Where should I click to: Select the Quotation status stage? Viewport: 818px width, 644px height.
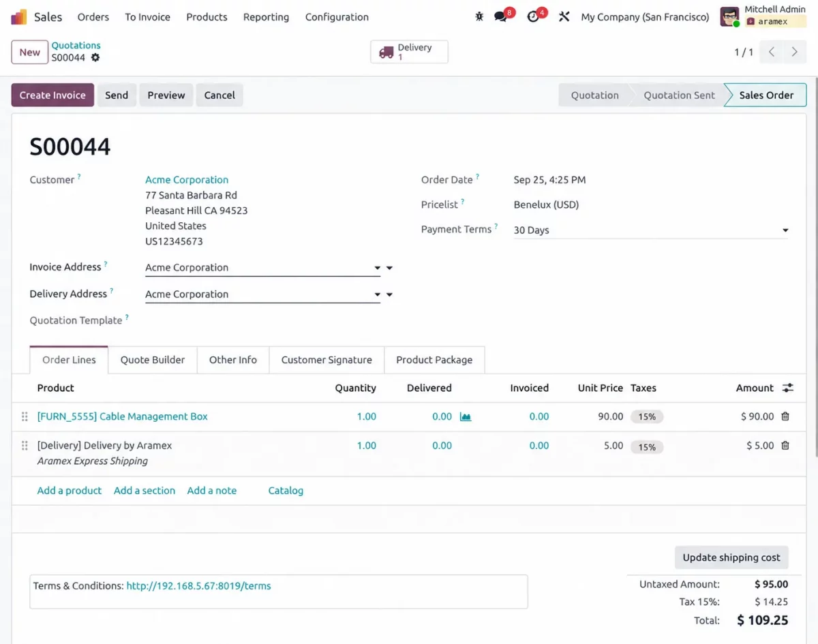(x=594, y=95)
